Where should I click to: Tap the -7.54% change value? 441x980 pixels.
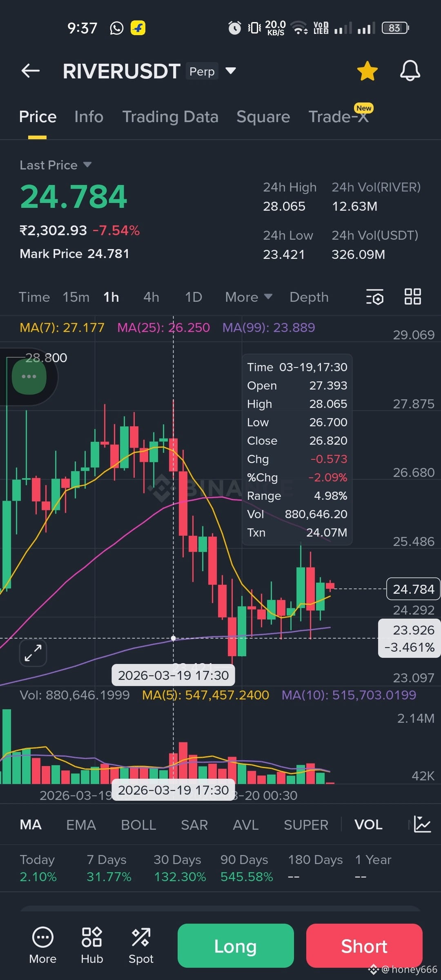pos(116,230)
